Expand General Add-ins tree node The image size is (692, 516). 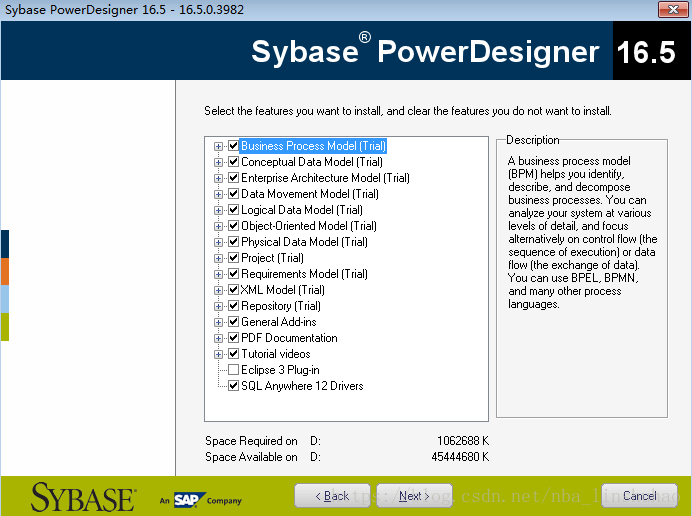coord(218,322)
